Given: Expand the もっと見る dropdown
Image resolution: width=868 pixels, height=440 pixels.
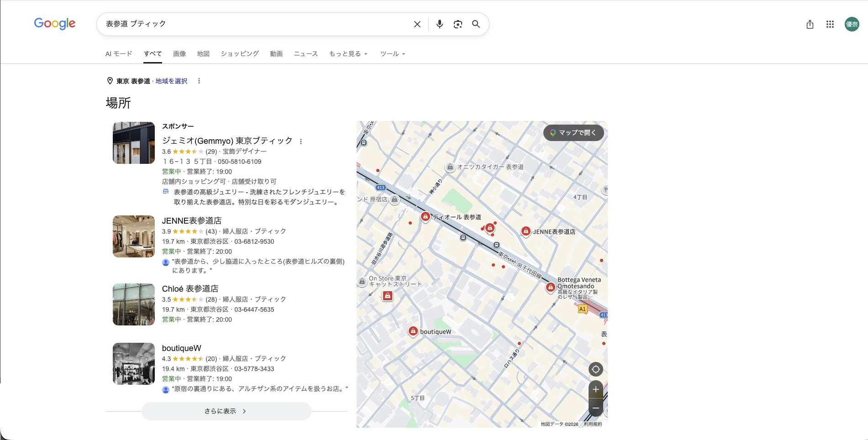Looking at the screenshot, I should (348, 54).
